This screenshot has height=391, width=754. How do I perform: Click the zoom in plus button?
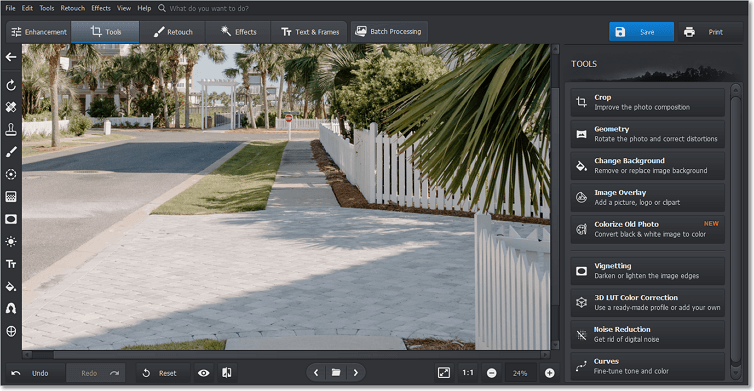[x=549, y=373]
